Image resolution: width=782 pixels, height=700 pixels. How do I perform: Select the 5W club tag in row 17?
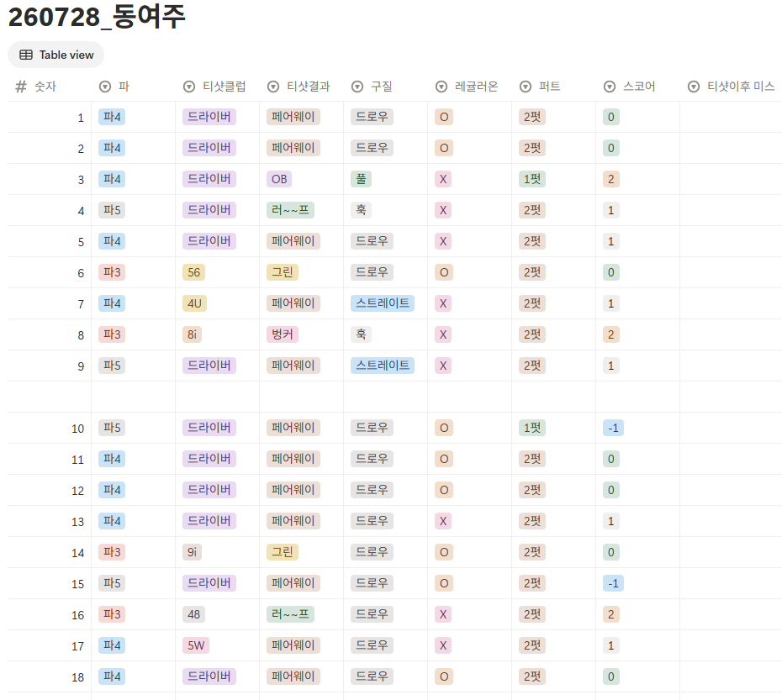(196, 645)
